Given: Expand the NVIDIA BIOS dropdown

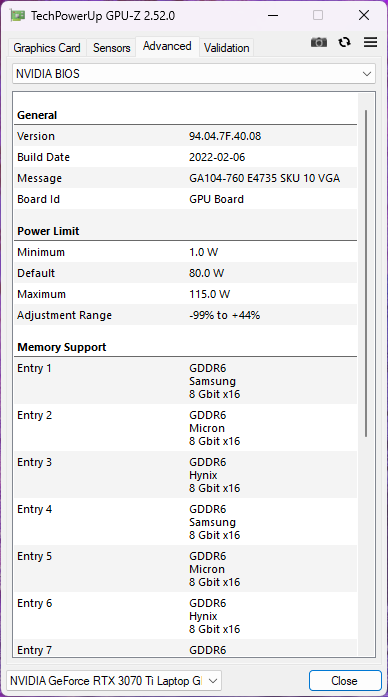Looking at the screenshot, I should 194,74.
